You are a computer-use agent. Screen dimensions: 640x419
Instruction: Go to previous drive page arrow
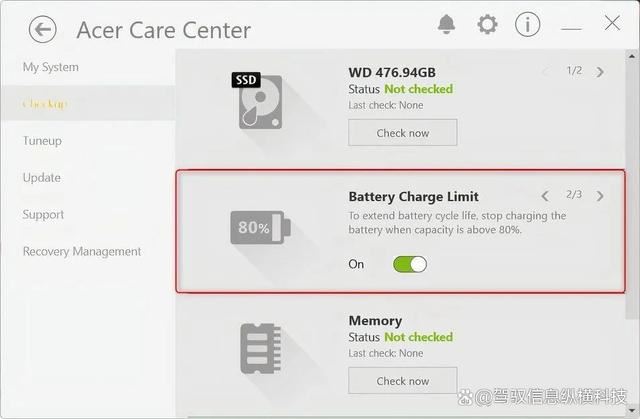545,72
